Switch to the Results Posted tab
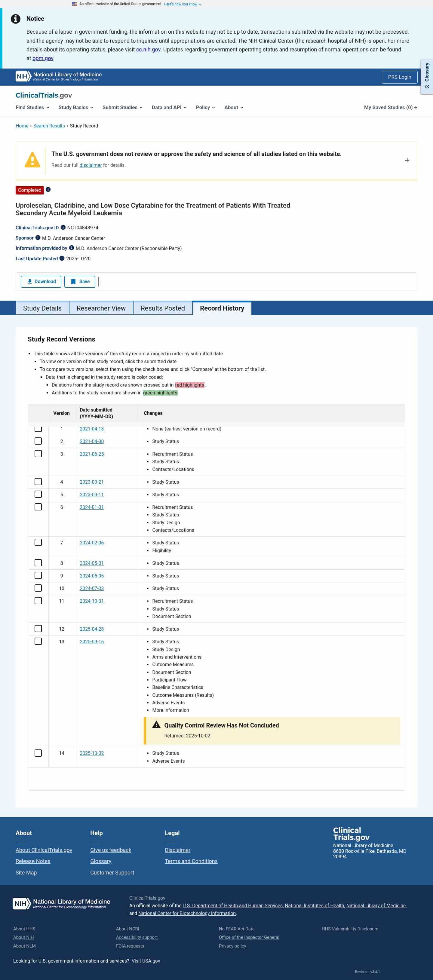Screen dimensions: 433x980 click(163, 308)
